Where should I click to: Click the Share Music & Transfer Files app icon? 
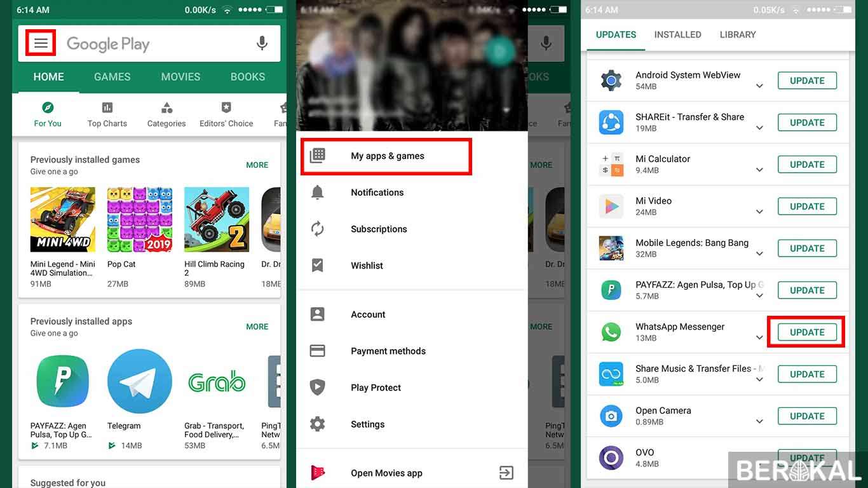611,374
